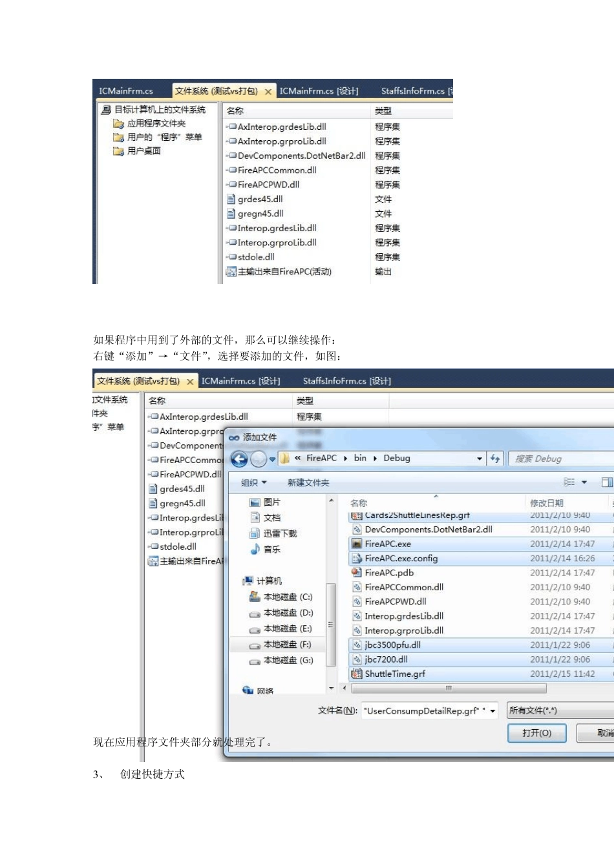Close the 文件系统 tab in lower window
614x868 pixels.
(x=190, y=382)
